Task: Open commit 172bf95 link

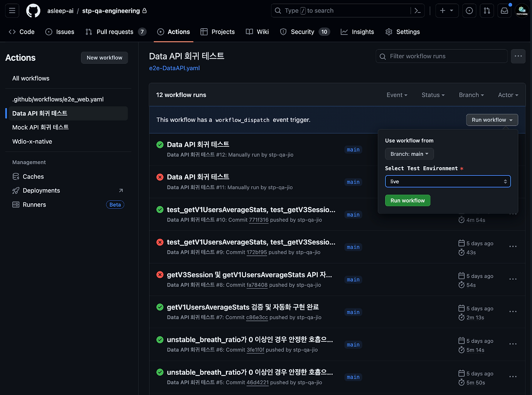Action: pos(257,252)
